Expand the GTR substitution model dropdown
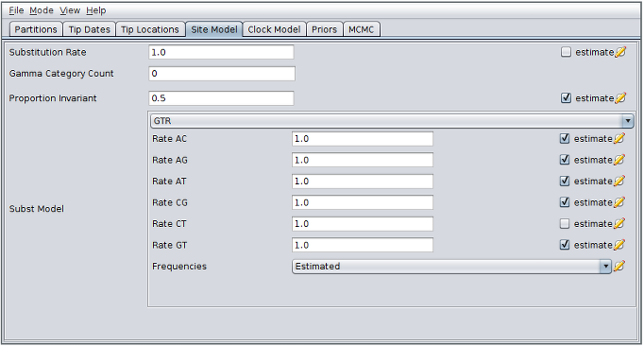Image resolution: width=644 pixels, height=346 pixels. tap(392, 121)
